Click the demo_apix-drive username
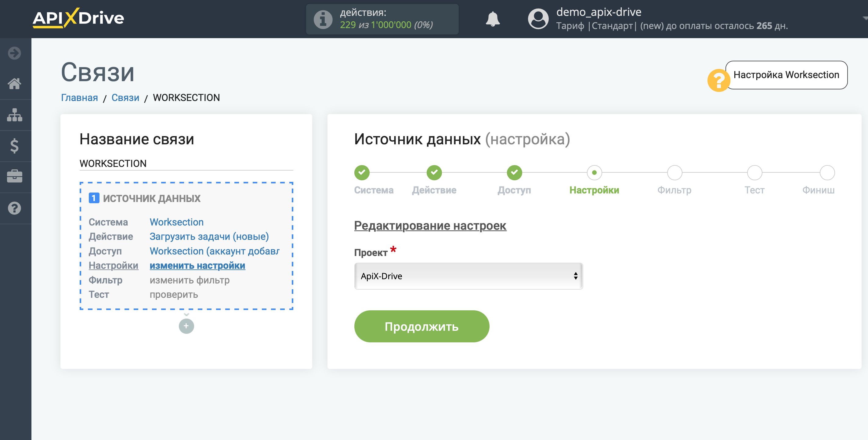Image resolution: width=868 pixels, height=440 pixels. pyautogui.click(x=599, y=12)
